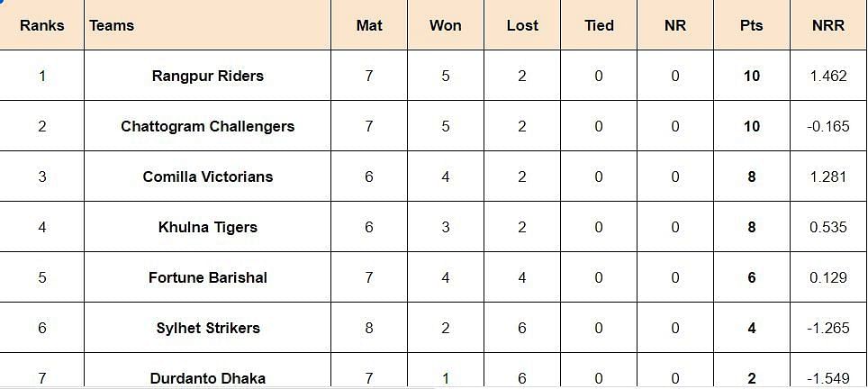The height and width of the screenshot is (389, 868).
Task: Click the Ranks column header
Action: [42, 25]
